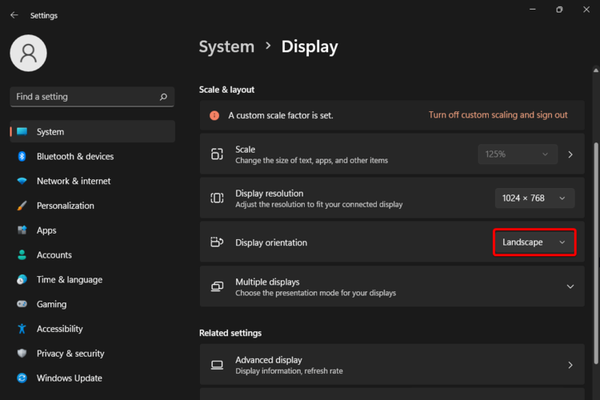Click the Display orientation row icon
Image resolution: width=600 pixels, height=400 pixels.
tap(217, 242)
